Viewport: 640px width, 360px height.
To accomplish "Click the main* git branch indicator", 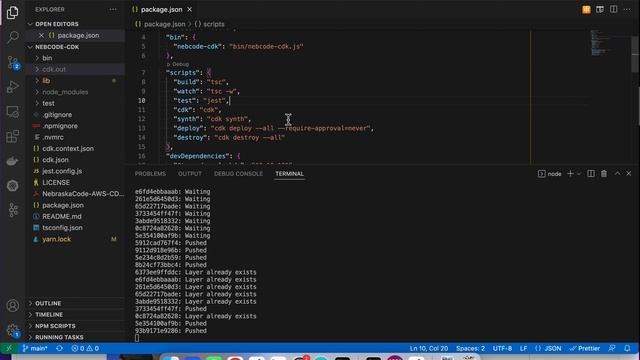I will tap(35, 348).
